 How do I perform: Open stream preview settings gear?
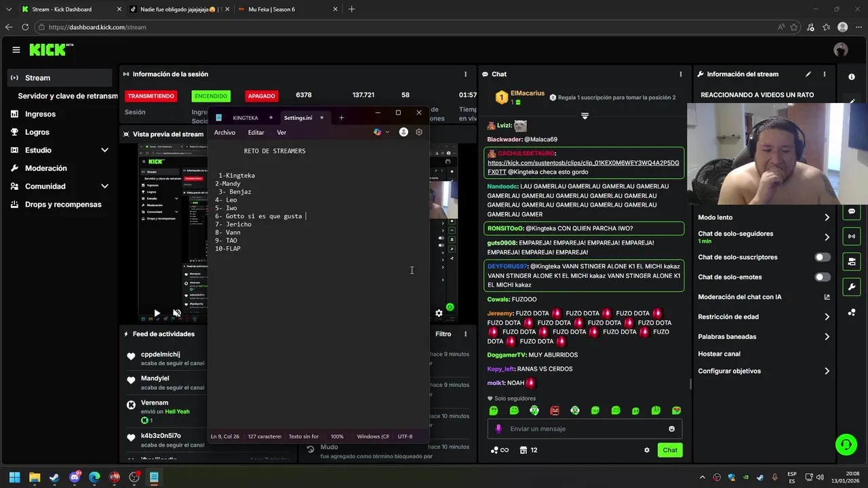pyautogui.click(x=439, y=313)
